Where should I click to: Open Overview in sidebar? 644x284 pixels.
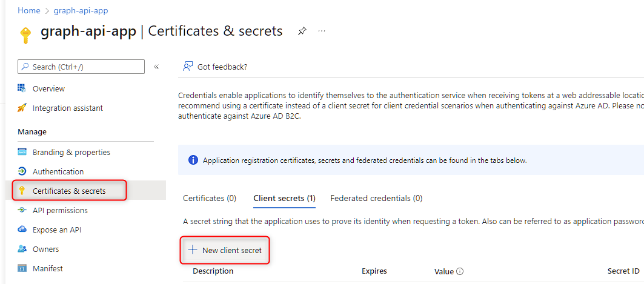point(48,88)
